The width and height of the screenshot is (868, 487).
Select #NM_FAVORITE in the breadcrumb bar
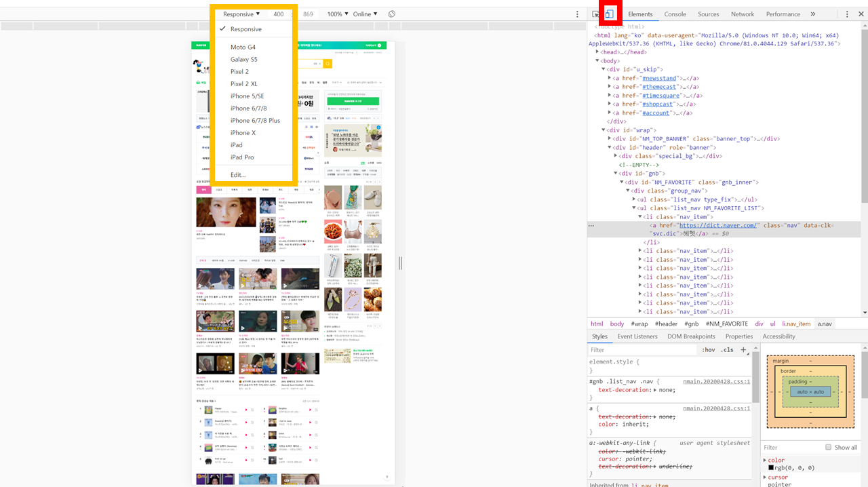coord(727,324)
